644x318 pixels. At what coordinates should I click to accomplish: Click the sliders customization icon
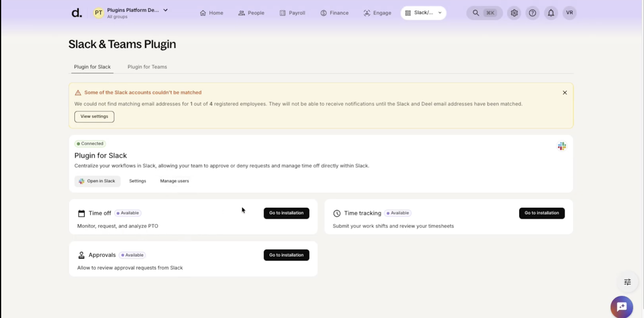click(x=627, y=282)
